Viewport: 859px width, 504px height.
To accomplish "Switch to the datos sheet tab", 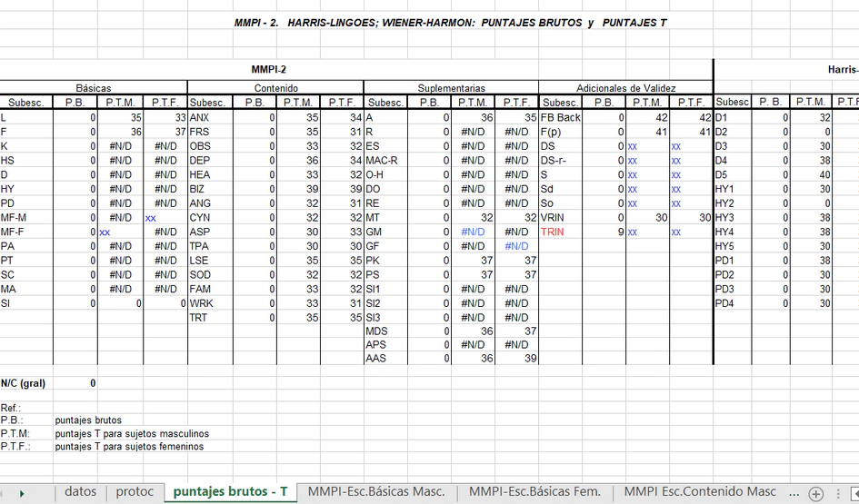I will click(x=81, y=492).
